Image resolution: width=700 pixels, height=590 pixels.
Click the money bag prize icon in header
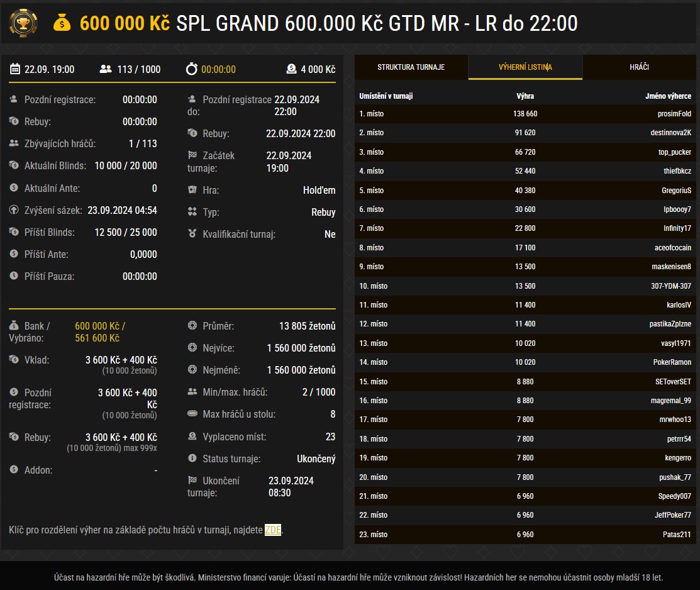tap(63, 23)
